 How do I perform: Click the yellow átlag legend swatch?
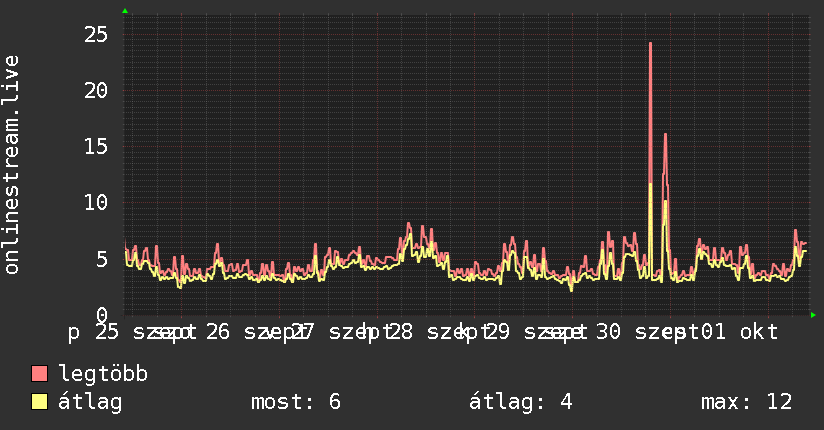(x=39, y=402)
